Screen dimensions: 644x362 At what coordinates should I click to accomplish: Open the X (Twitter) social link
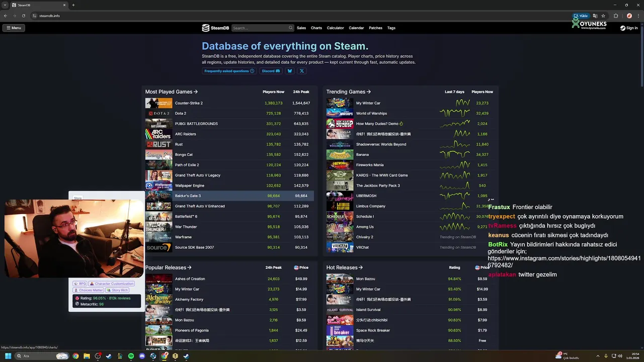coord(302,71)
